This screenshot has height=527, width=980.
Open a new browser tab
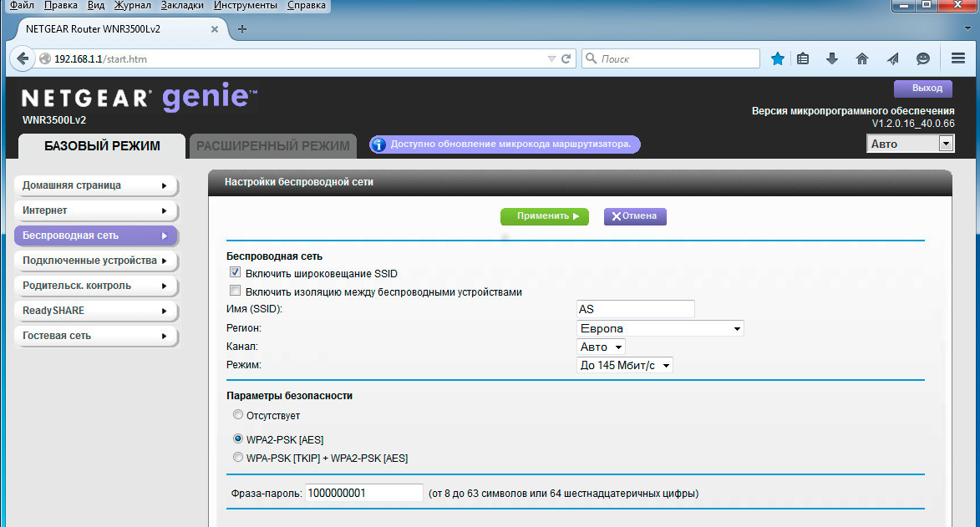(x=242, y=29)
